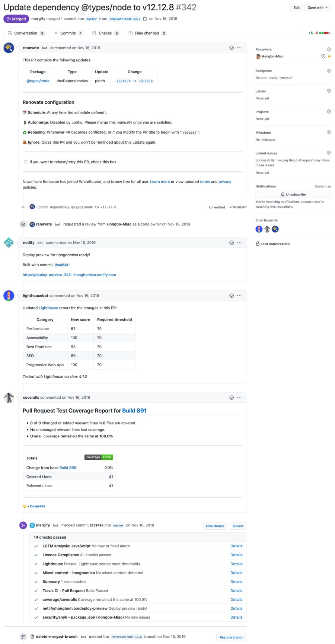
Task: Open the Linked issues settings gear
Action: point(329,153)
